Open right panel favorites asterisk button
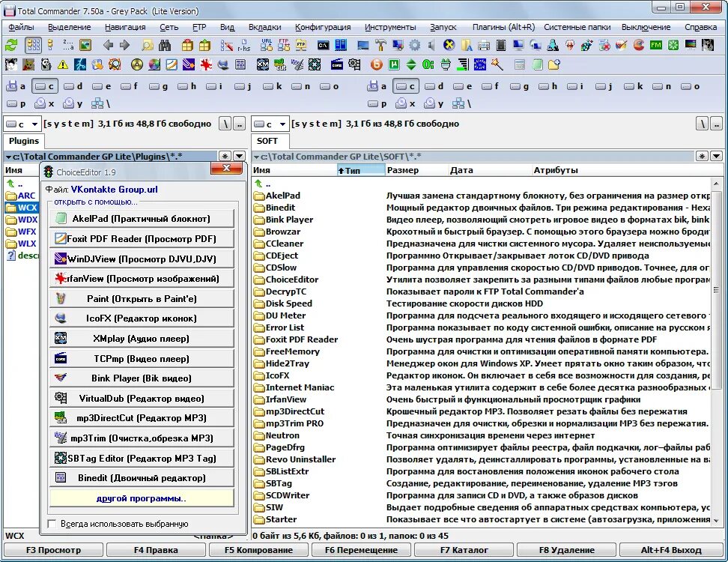The height and width of the screenshot is (562, 728). (x=702, y=156)
